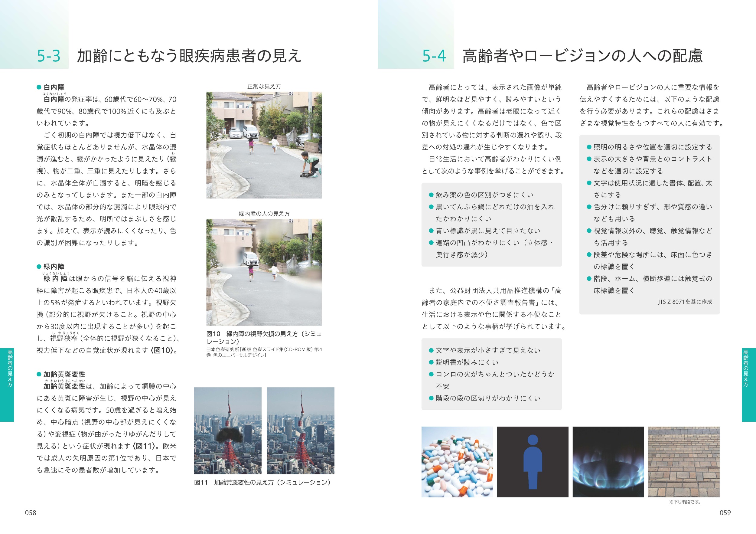Click the line また、公益財団法人共用品推進機構の
This screenshot has width=756, height=534.
coord(495,290)
